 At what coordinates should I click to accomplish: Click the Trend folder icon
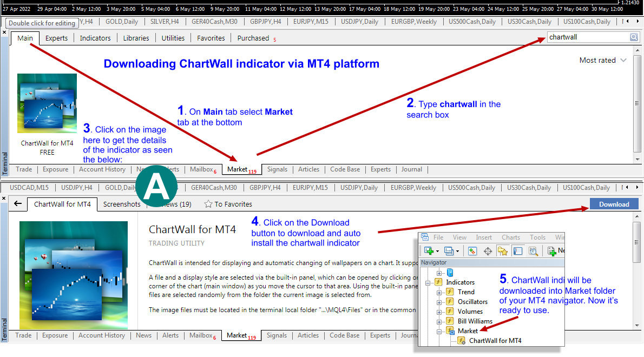450,292
